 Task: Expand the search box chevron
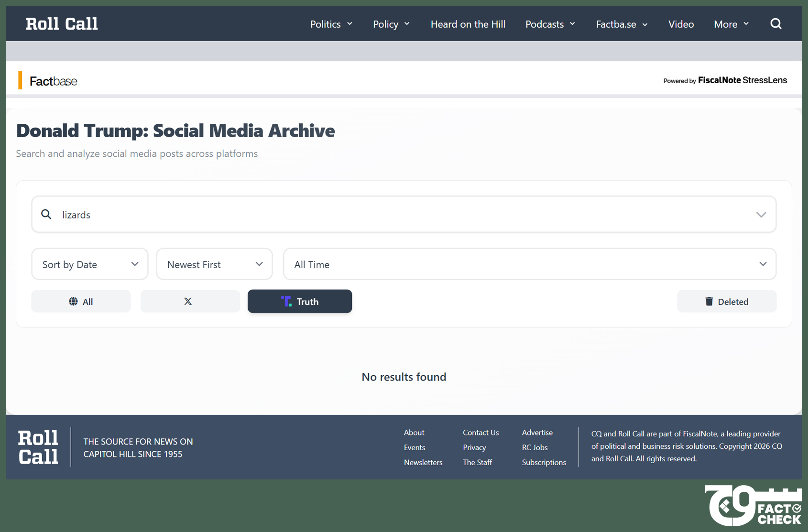click(761, 215)
